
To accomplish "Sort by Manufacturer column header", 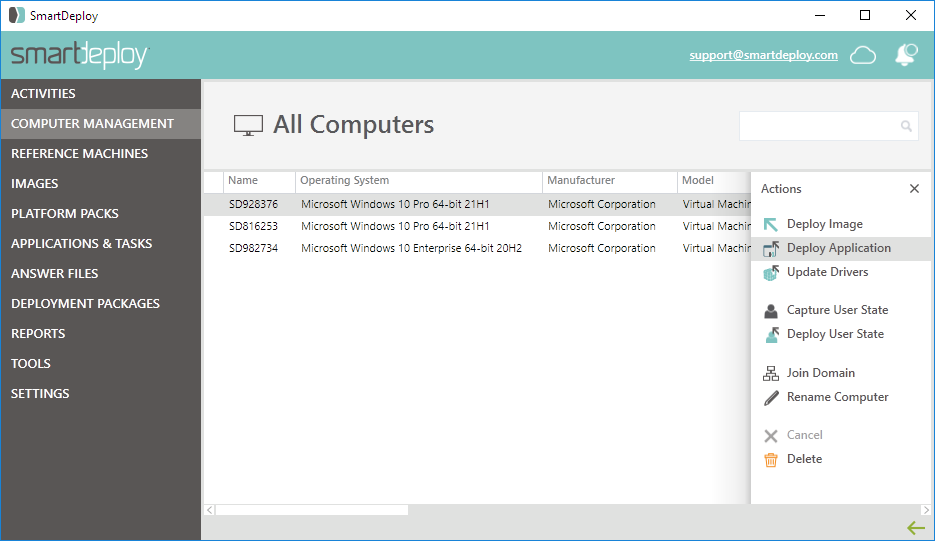I will coord(609,181).
